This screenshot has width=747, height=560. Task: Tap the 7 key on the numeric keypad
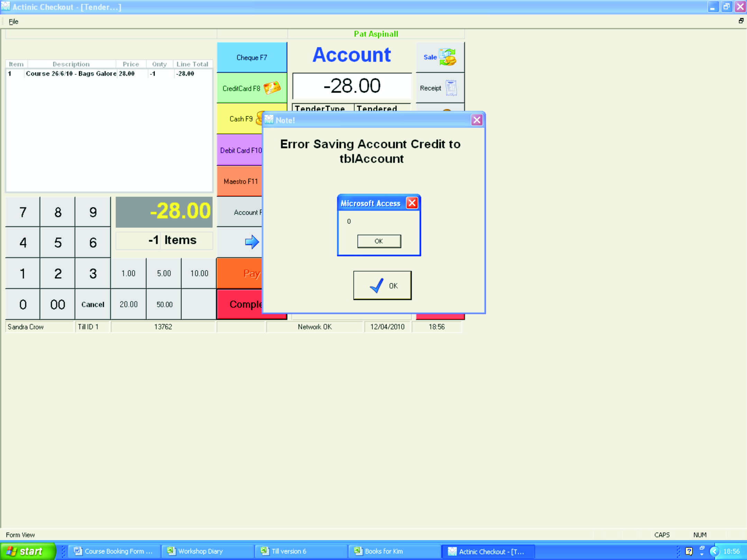[x=23, y=212]
